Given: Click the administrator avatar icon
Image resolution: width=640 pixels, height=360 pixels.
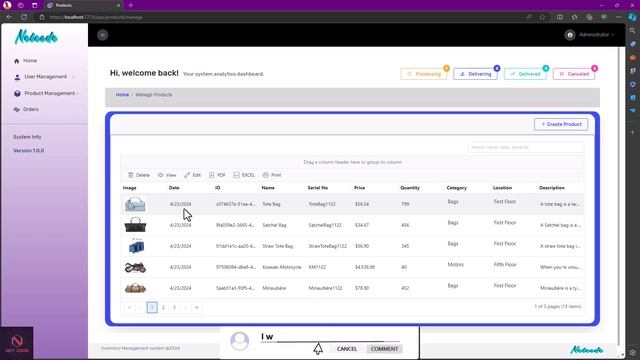Looking at the screenshot, I should (x=570, y=35).
